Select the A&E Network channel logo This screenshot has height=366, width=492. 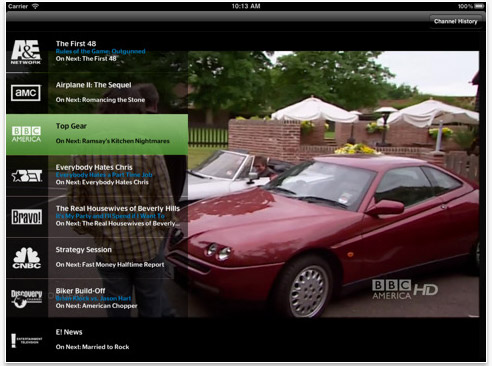click(x=26, y=52)
